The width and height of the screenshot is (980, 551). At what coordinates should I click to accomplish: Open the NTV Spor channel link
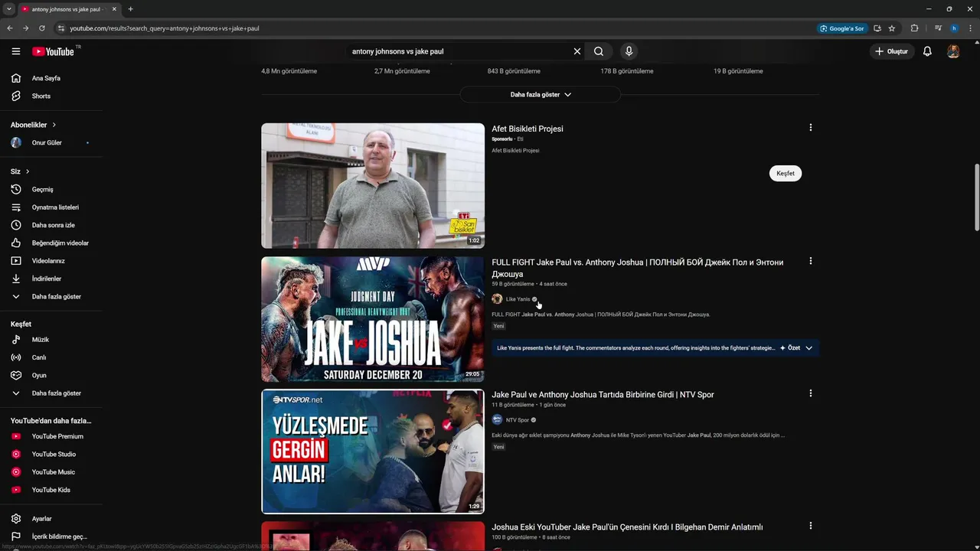click(518, 420)
